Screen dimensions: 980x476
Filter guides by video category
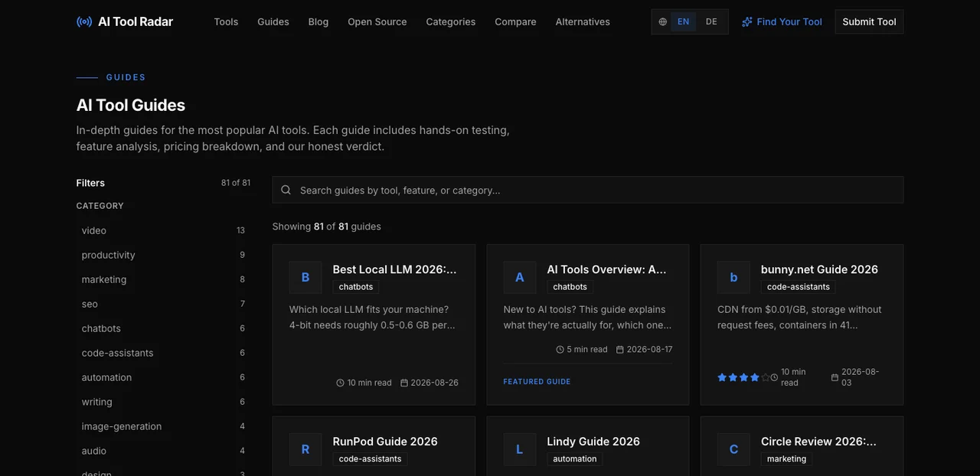pyautogui.click(x=163, y=230)
